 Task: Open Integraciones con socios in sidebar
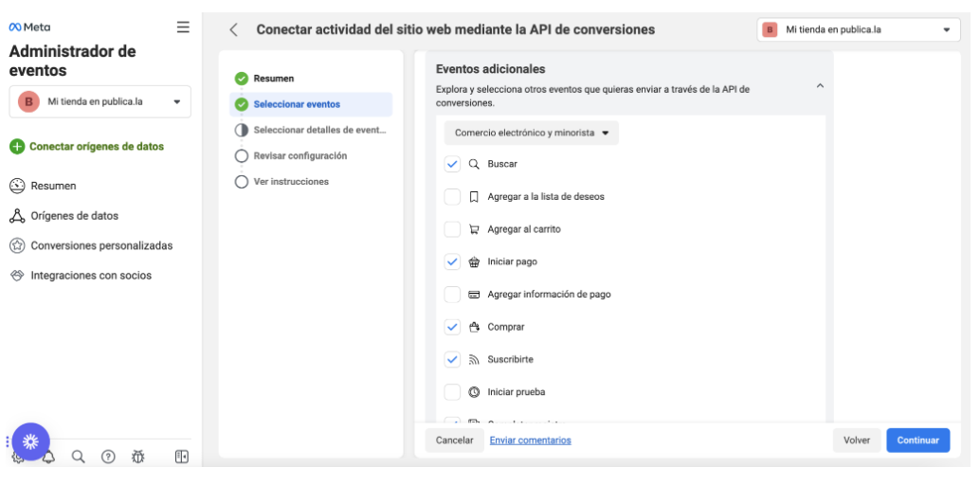(x=90, y=276)
